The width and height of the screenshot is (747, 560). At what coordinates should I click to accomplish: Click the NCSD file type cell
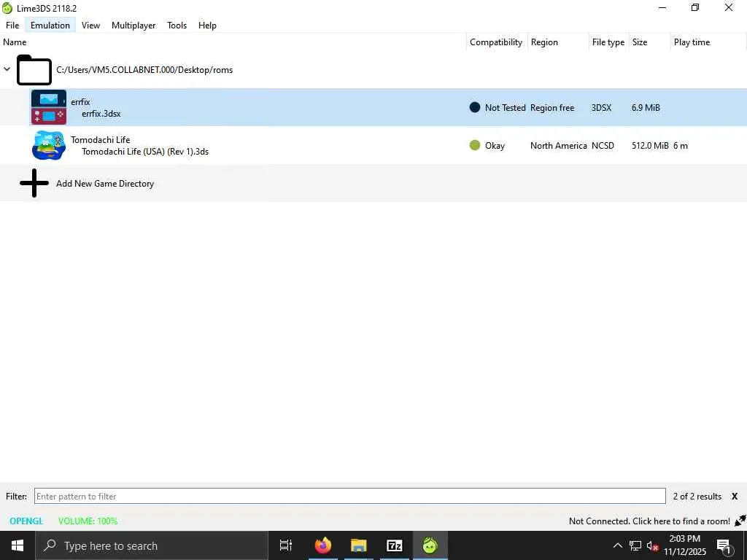[x=603, y=146]
